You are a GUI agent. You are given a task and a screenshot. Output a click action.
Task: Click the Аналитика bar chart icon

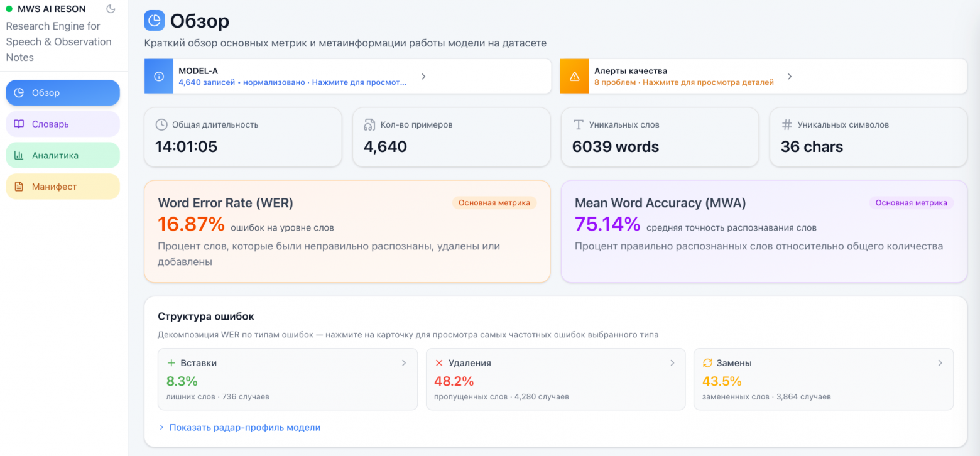[19, 155]
